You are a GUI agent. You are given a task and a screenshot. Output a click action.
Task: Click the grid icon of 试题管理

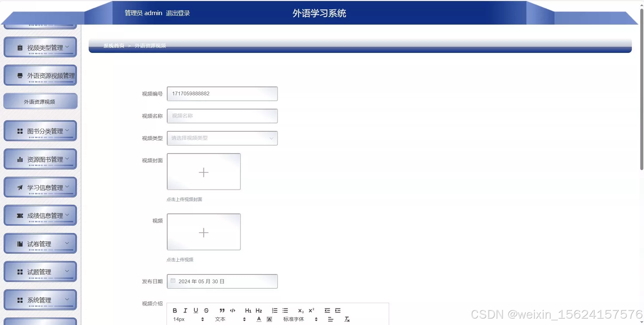coord(20,272)
